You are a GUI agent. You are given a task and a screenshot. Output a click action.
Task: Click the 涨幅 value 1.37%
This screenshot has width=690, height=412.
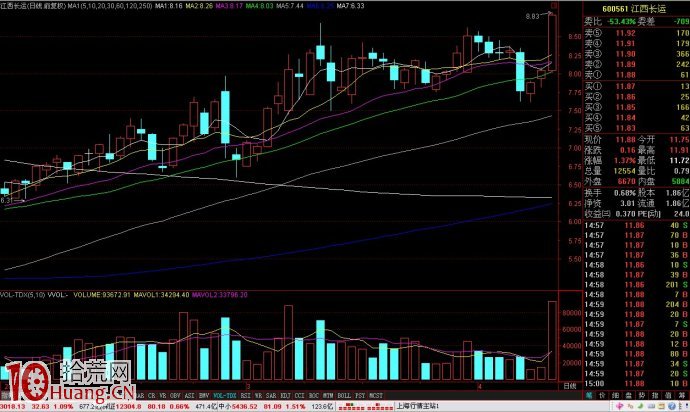tap(625, 161)
